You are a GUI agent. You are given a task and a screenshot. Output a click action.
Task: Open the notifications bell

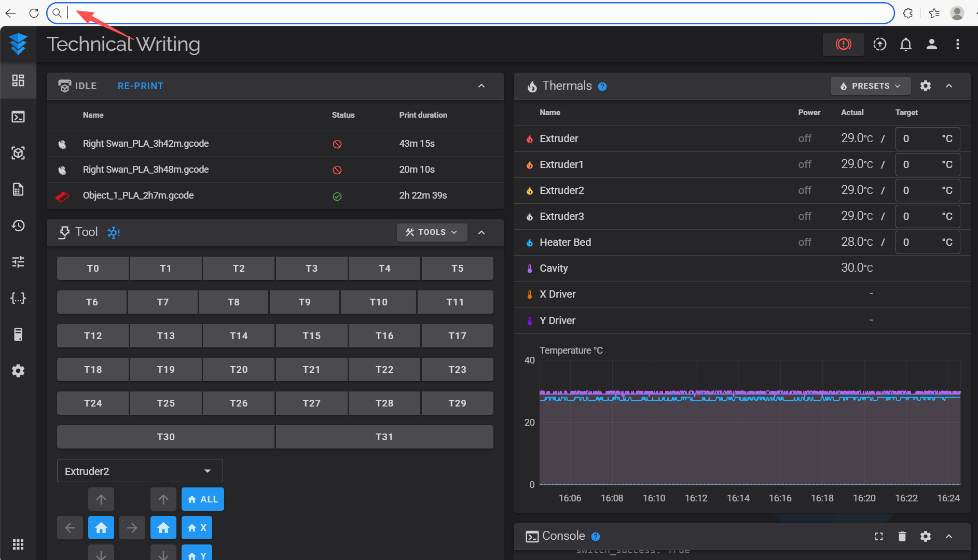(905, 45)
